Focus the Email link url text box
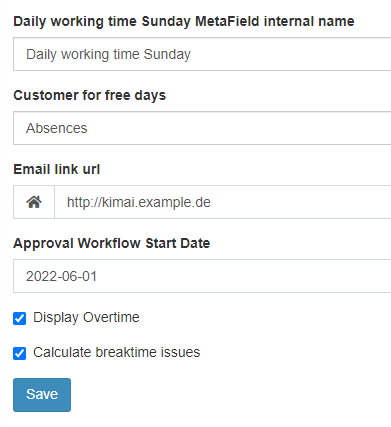This screenshot has width=391, height=427. (x=223, y=202)
